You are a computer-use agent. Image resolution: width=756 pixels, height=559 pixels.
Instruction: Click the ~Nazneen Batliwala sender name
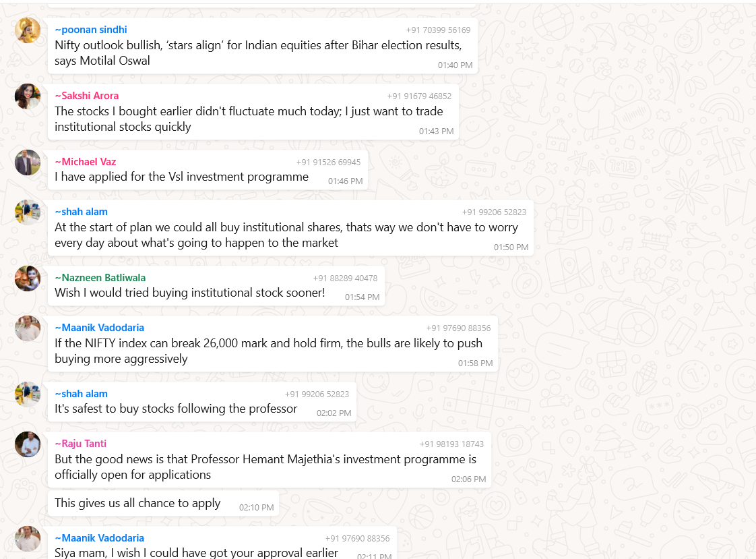click(100, 278)
